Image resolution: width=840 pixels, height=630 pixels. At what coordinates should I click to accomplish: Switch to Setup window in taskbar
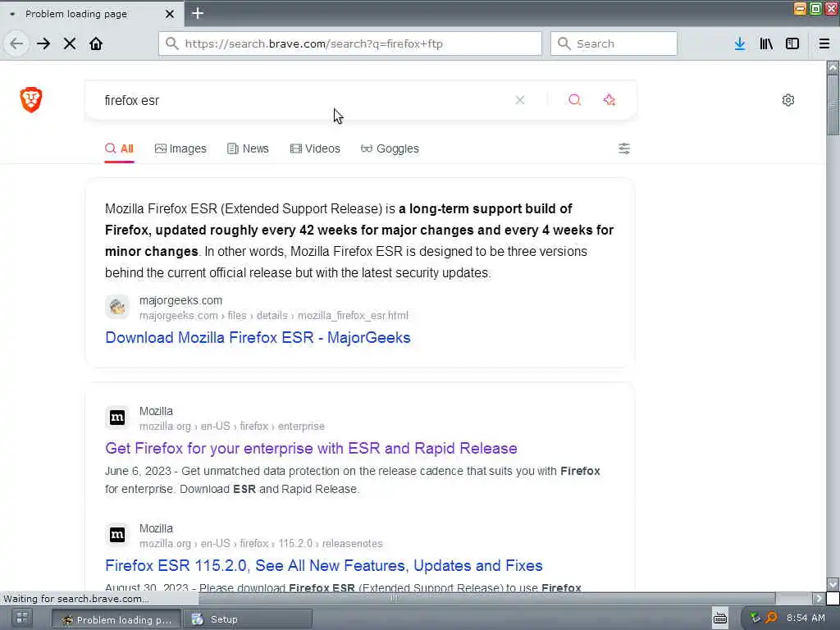click(x=248, y=619)
